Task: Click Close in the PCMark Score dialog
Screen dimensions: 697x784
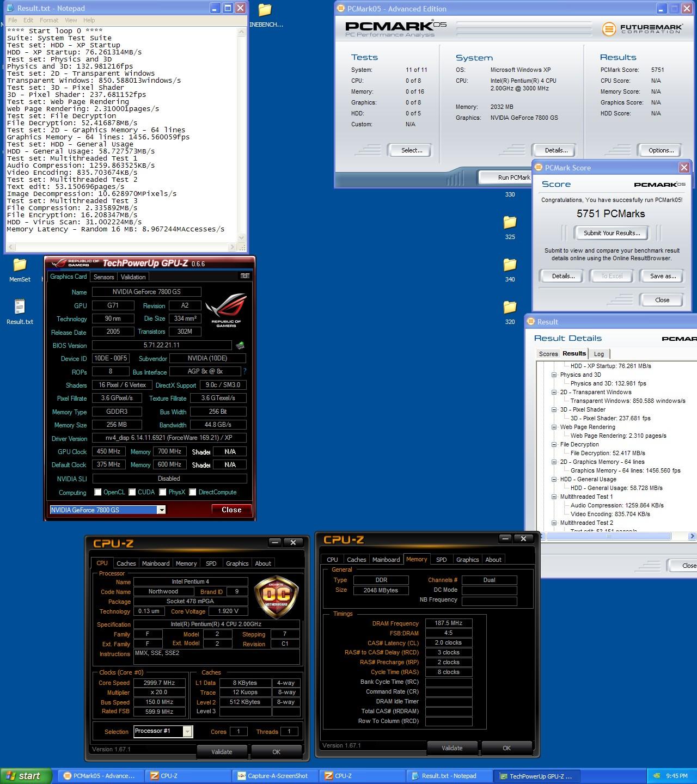Action: point(662,300)
